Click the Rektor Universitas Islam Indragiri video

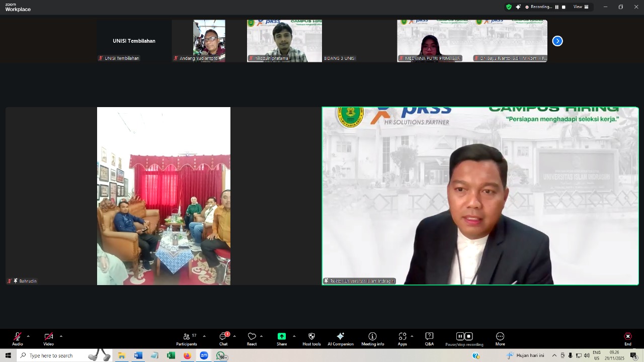pos(480,196)
